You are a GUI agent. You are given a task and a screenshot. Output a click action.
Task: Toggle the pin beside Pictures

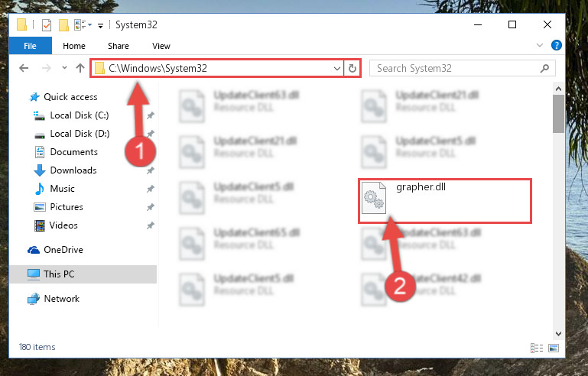151,207
